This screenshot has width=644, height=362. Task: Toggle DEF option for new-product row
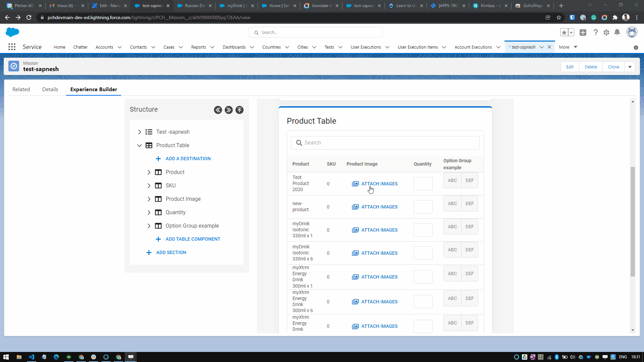click(470, 203)
